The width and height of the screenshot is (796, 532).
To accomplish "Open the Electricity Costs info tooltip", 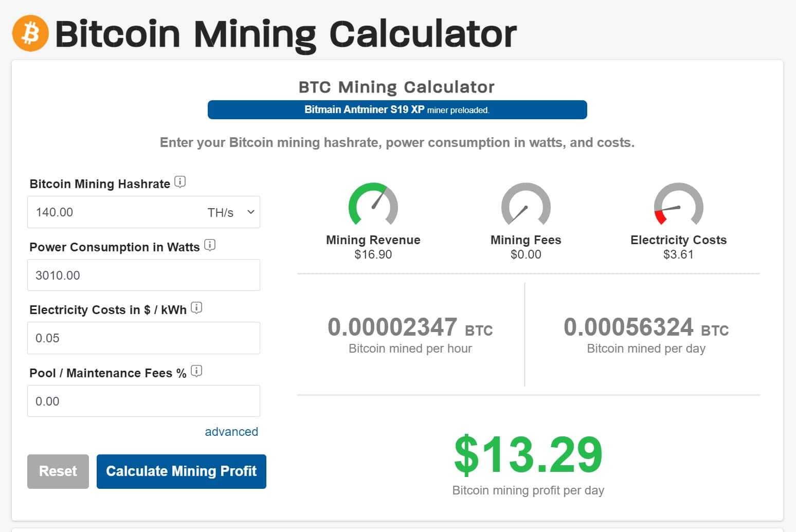I will [196, 308].
